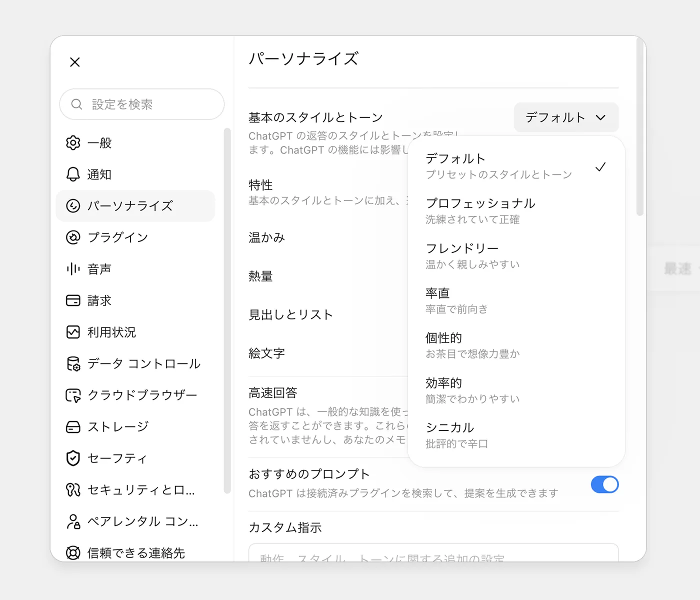Click the gear icon beside 一般
Viewport: 700px width, 600px height.
coord(73,142)
